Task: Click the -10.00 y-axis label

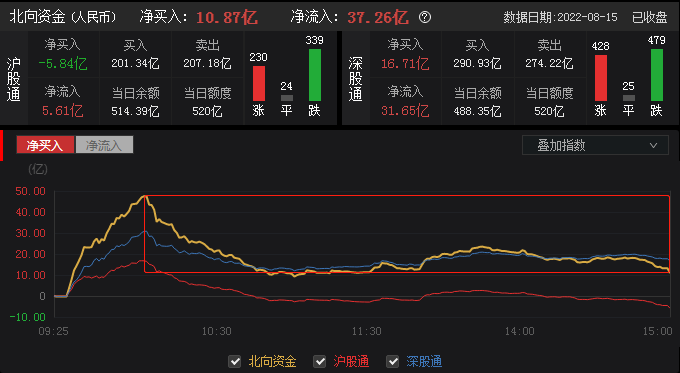Action: 27,317
